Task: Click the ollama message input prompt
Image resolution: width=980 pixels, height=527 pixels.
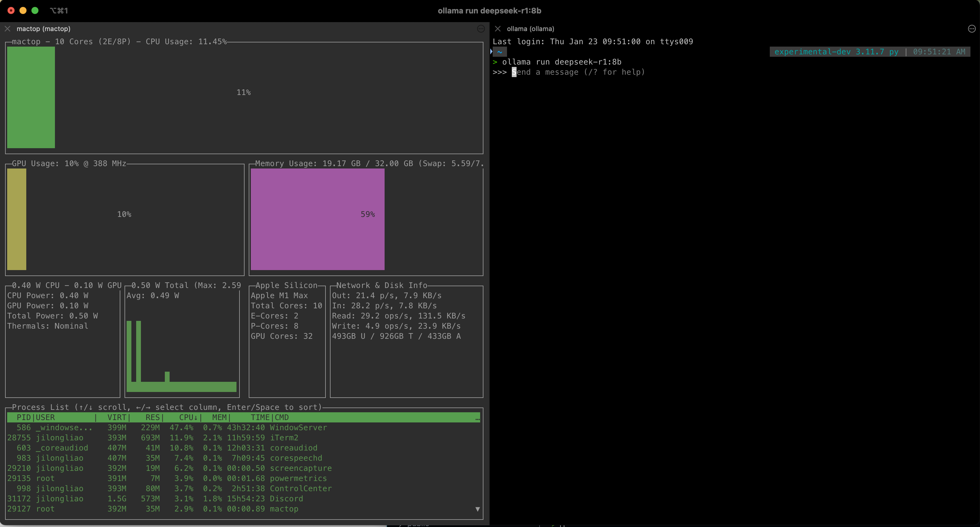Action: click(578, 72)
